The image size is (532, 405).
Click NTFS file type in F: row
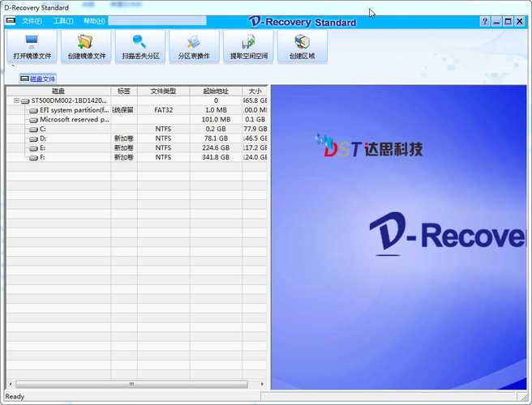pos(163,158)
